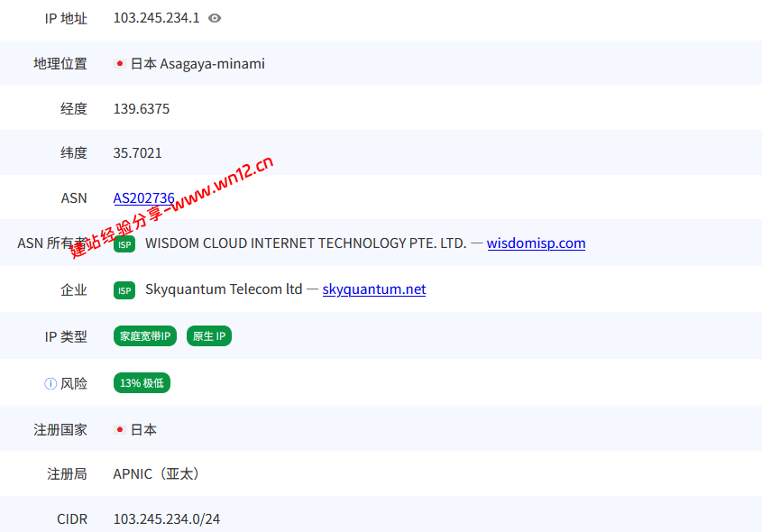
Task: Click the Japan flag in 注册国家 row
Action: tap(120, 429)
